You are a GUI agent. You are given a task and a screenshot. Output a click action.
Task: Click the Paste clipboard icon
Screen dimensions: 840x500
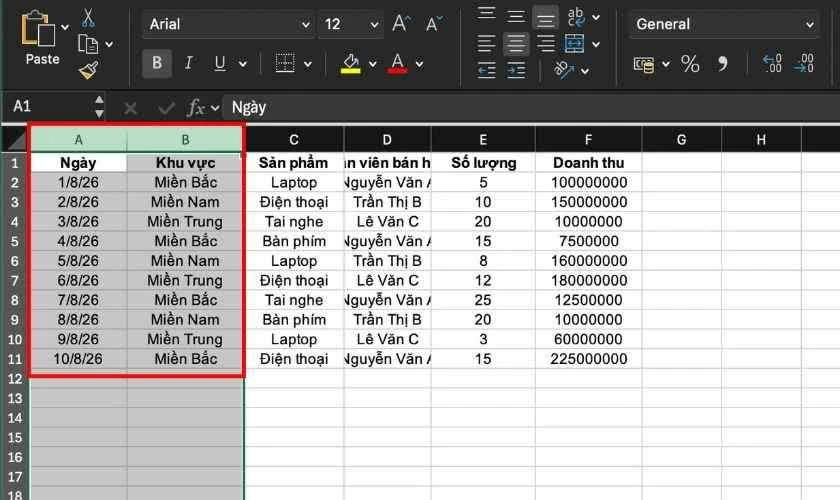point(38,28)
